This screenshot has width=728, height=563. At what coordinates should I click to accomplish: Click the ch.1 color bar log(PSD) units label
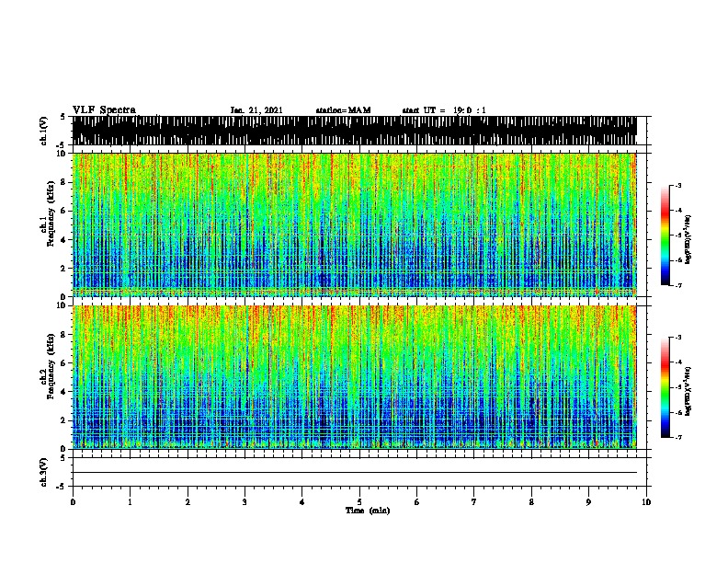coord(688,239)
